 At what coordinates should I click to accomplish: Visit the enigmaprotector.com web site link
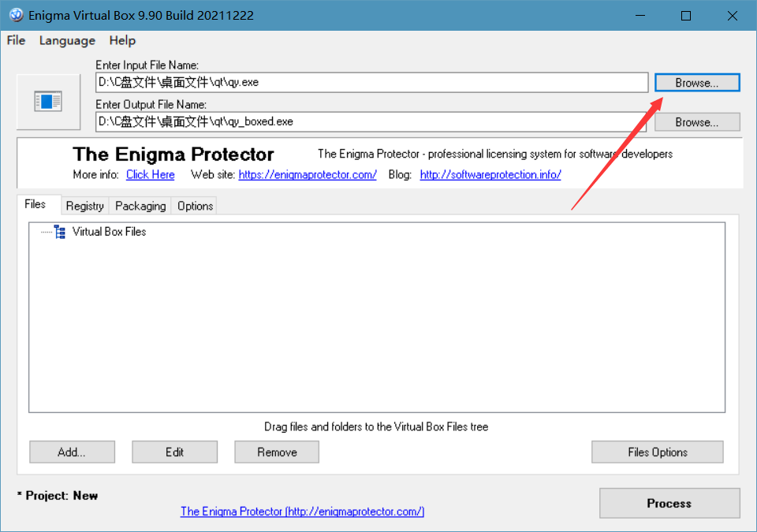[x=308, y=175]
